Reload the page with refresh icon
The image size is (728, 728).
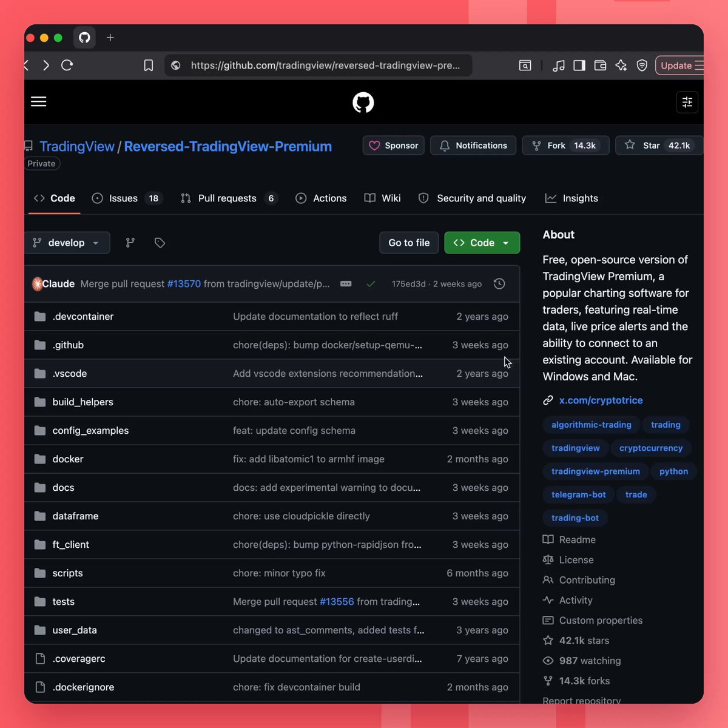coord(67,66)
